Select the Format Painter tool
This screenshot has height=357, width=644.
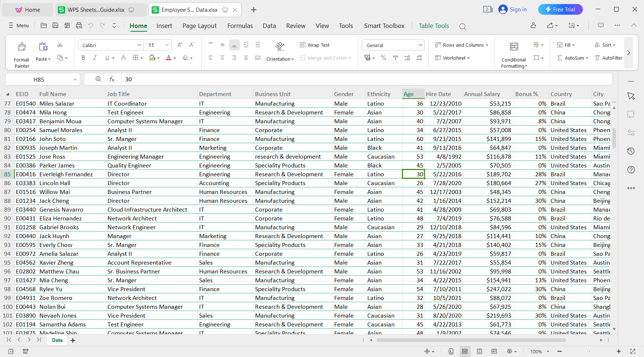21,53
